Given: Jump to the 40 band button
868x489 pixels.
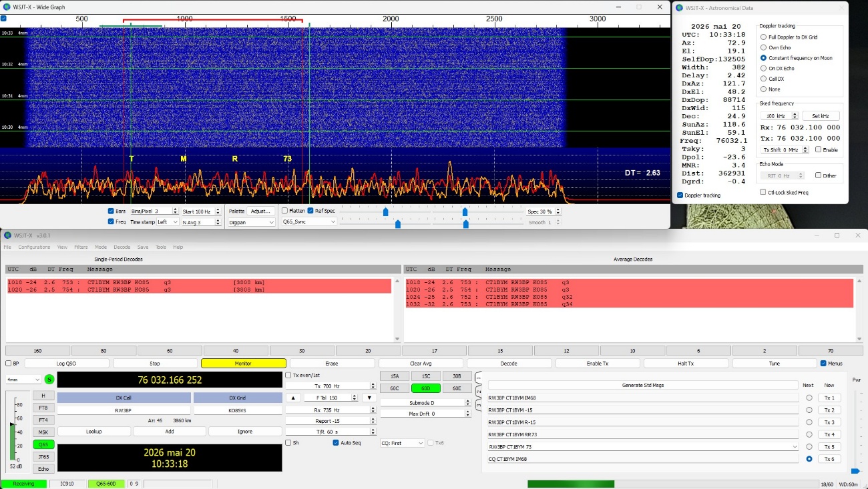Looking at the screenshot, I should pos(236,351).
